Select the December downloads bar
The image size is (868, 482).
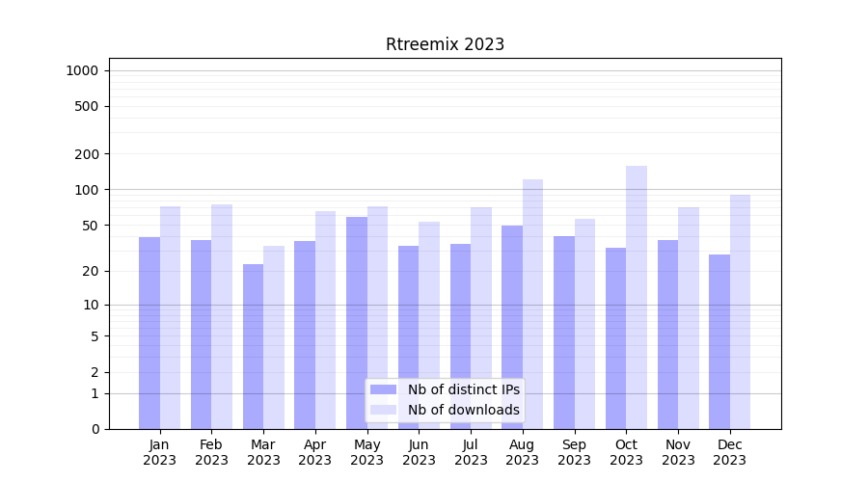740,311
